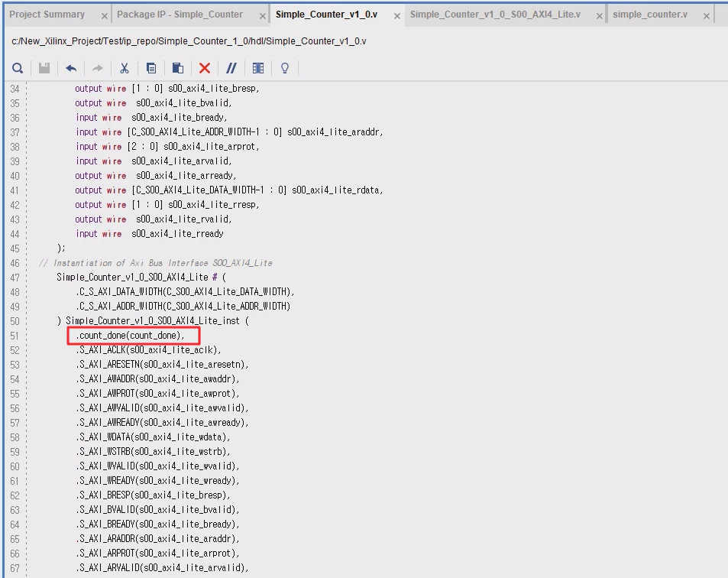728x578 pixels.
Task: Close the Project Summary tab
Action: click(x=105, y=16)
